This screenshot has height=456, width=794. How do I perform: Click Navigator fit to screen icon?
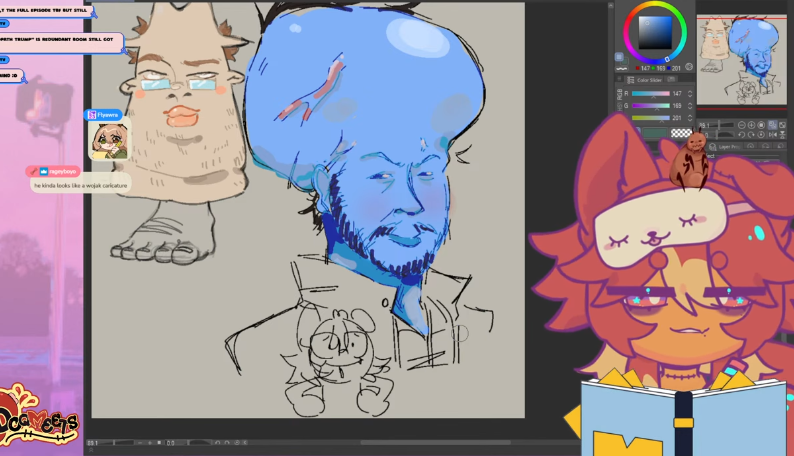tap(782, 125)
